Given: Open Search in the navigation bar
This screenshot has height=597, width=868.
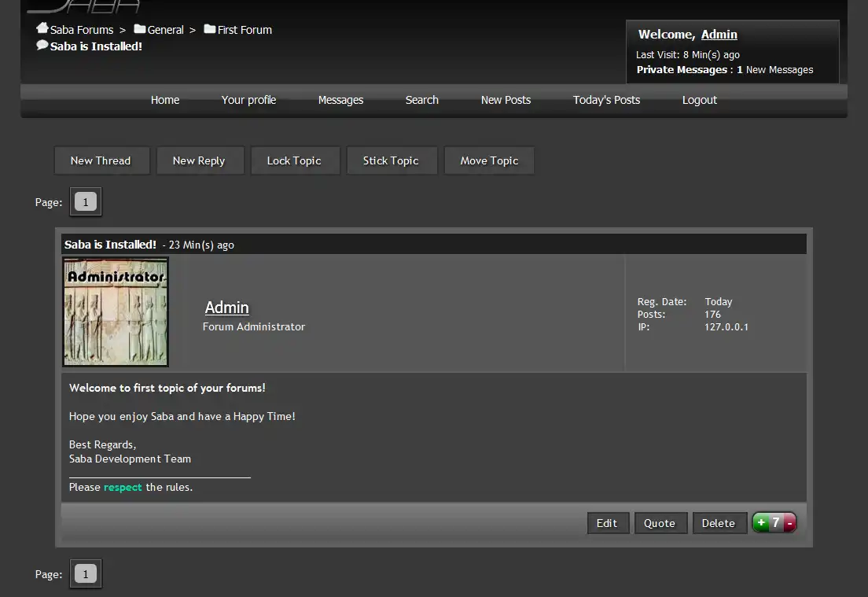Looking at the screenshot, I should click(x=422, y=100).
